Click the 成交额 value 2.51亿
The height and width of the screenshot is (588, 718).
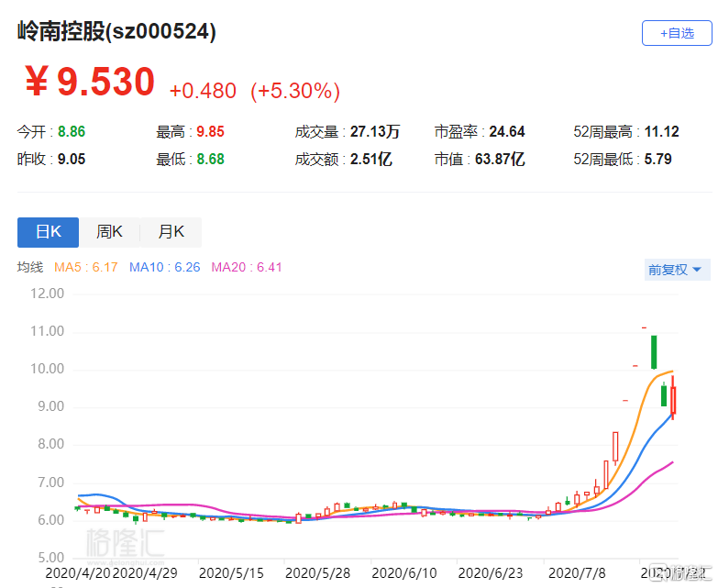point(370,160)
